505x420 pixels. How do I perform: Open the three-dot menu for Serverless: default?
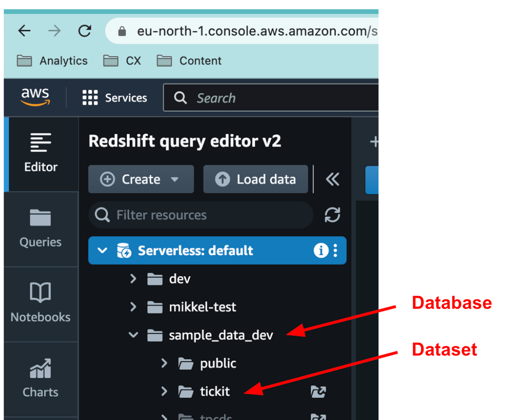(335, 250)
